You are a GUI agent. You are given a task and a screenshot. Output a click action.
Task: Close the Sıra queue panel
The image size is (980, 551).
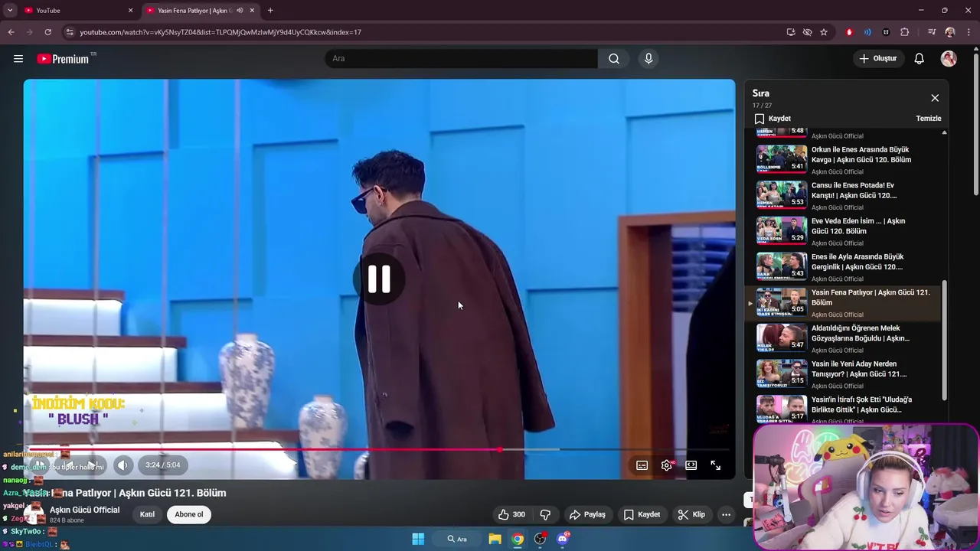[935, 98]
